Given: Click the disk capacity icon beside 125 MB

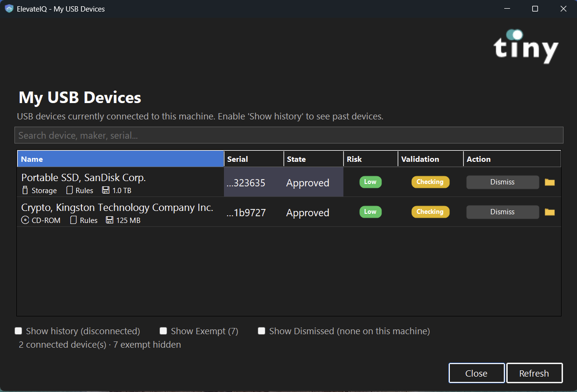Looking at the screenshot, I should click(109, 220).
